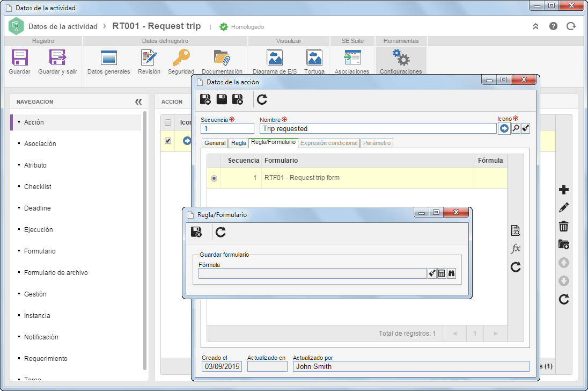The image size is (588, 391).
Task: Click the Secuencia input field
Action: click(x=227, y=128)
